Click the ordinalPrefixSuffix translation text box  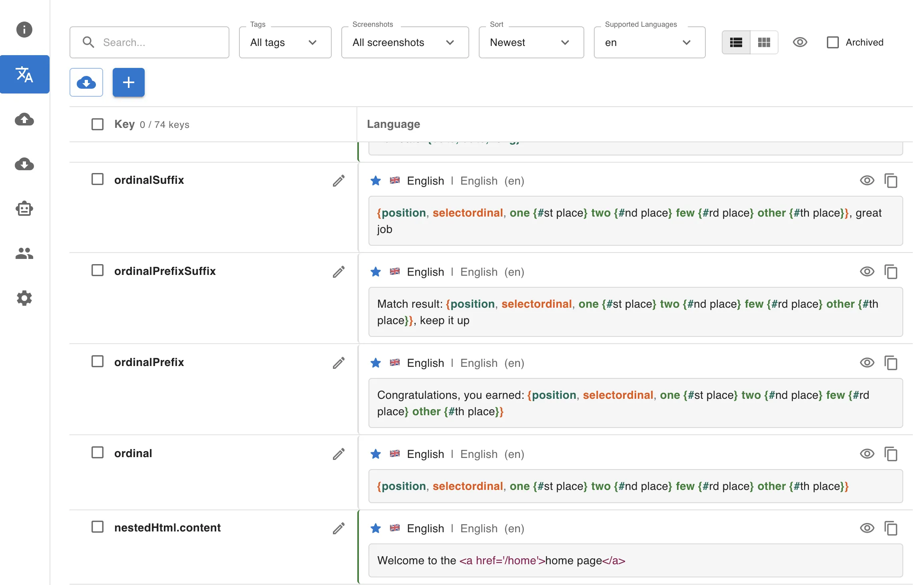(x=636, y=312)
